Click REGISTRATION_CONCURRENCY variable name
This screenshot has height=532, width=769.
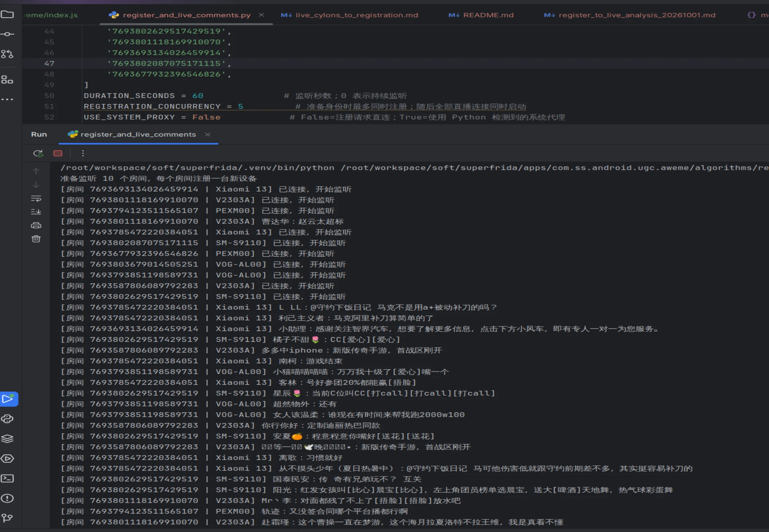tap(152, 107)
